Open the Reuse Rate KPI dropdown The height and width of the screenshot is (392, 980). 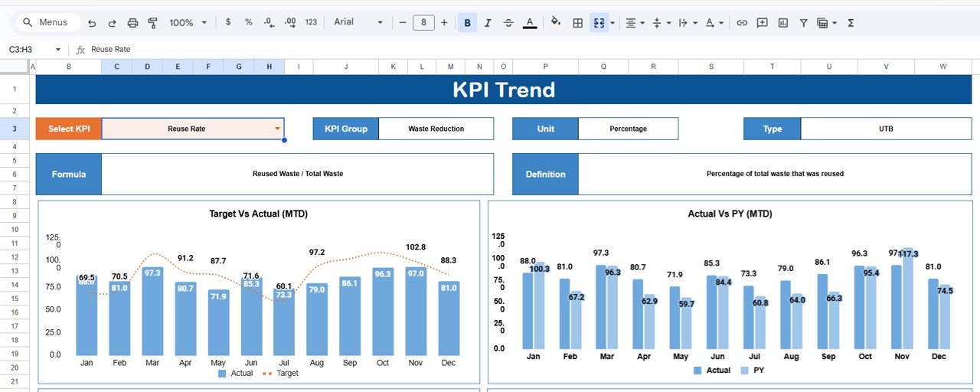(x=277, y=129)
